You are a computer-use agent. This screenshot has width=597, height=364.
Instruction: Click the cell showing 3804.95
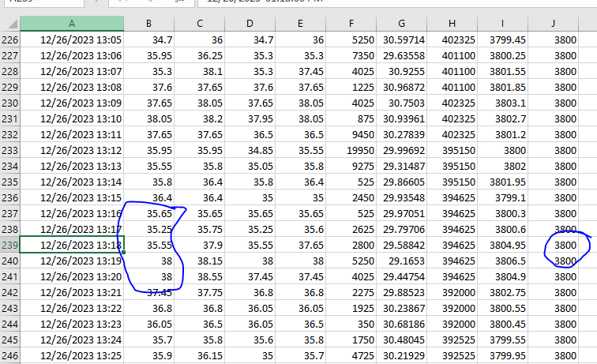[x=502, y=245]
